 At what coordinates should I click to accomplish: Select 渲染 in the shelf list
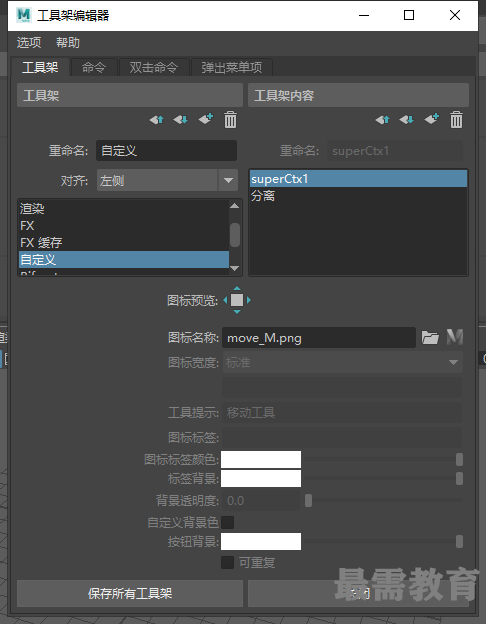(124, 209)
